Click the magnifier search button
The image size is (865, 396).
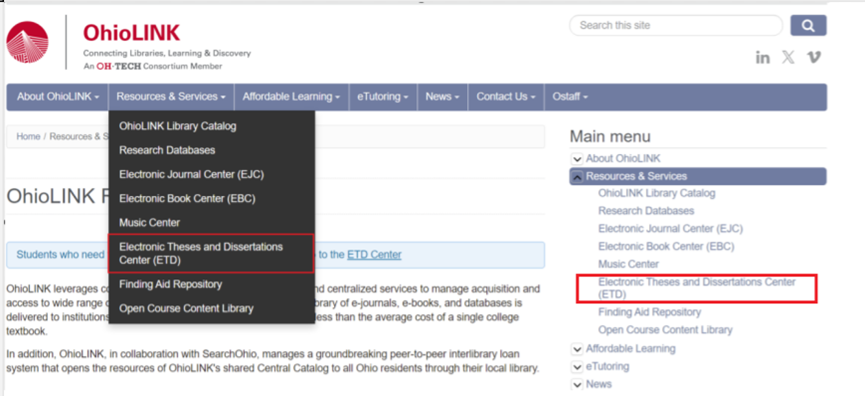pos(808,25)
